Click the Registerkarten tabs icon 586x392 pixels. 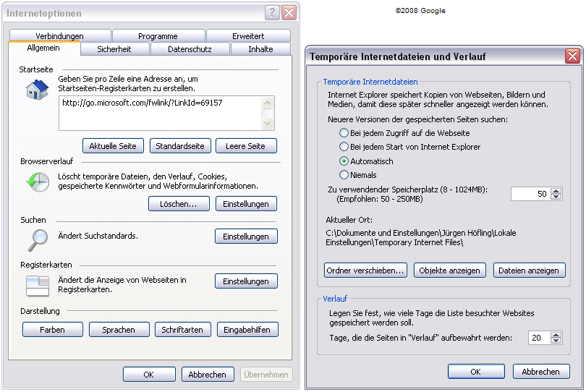coord(37,284)
